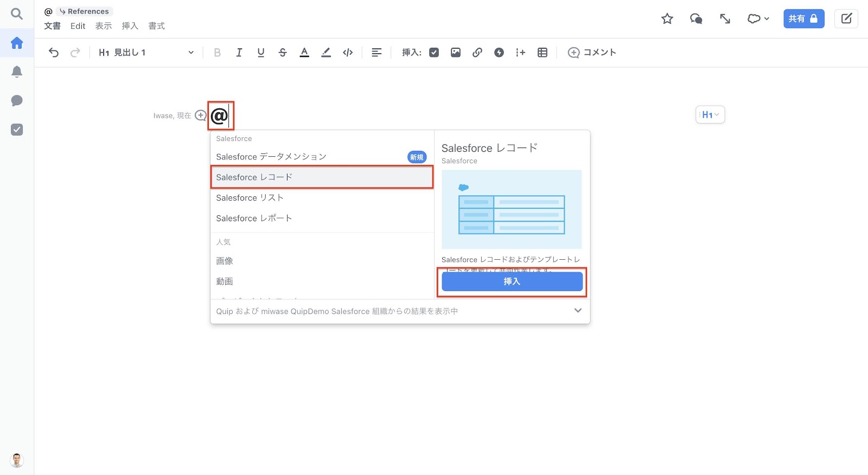Open chat messages in sidebar
The height and width of the screenshot is (475, 868).
[17, 101]
